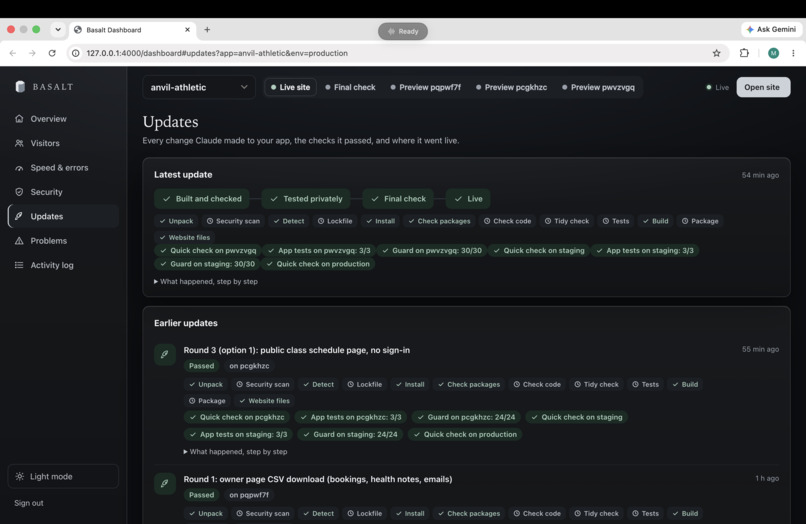Viewport: 806px width, 524px height.
Task: Click the address bar URL field
Action: pos(398,53)
